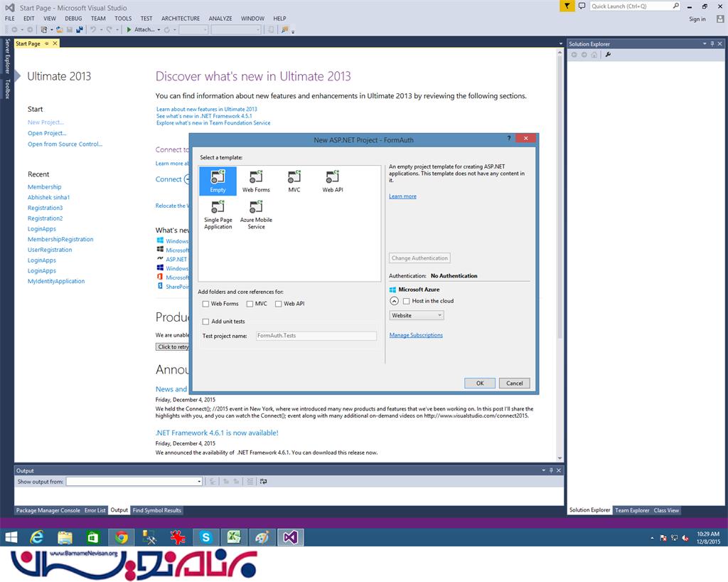Screen dimensions: 728x582
Task: Switch to the Error List tab
Action: tap(95, 510)
